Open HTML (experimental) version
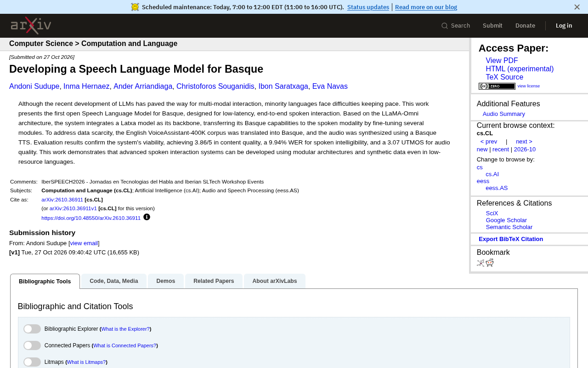This screenshot has height=368, width=588. [520, 69]
